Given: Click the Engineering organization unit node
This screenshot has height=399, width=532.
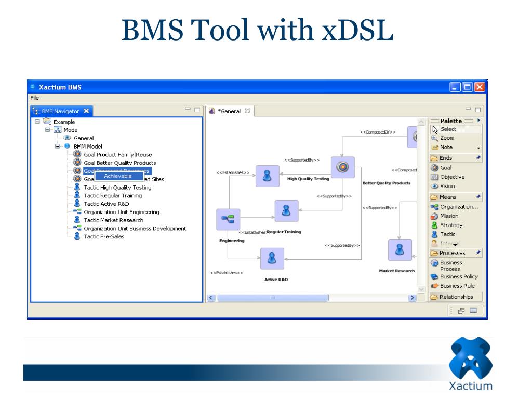Looking at the screenshot, I should [228, 219].
